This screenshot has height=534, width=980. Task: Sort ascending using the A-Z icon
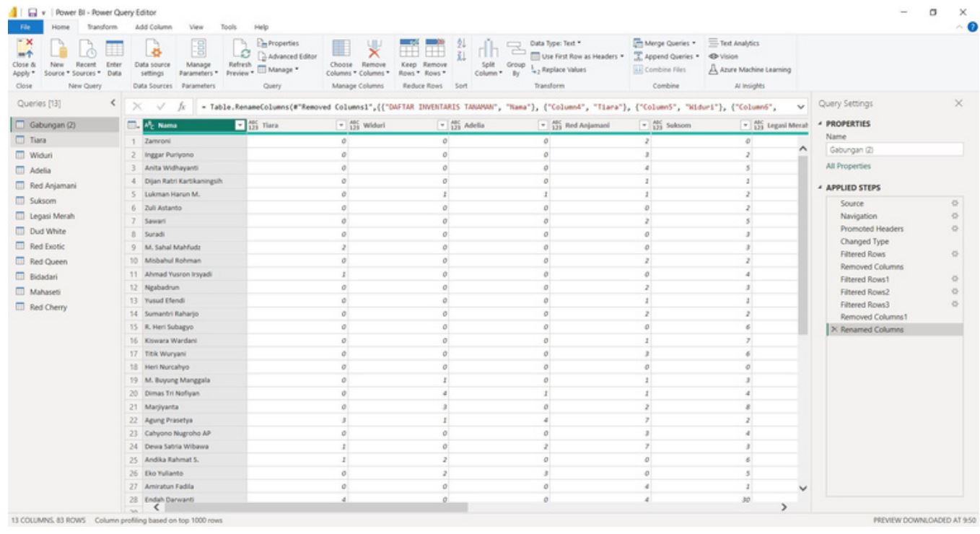[x=462, y=44]
